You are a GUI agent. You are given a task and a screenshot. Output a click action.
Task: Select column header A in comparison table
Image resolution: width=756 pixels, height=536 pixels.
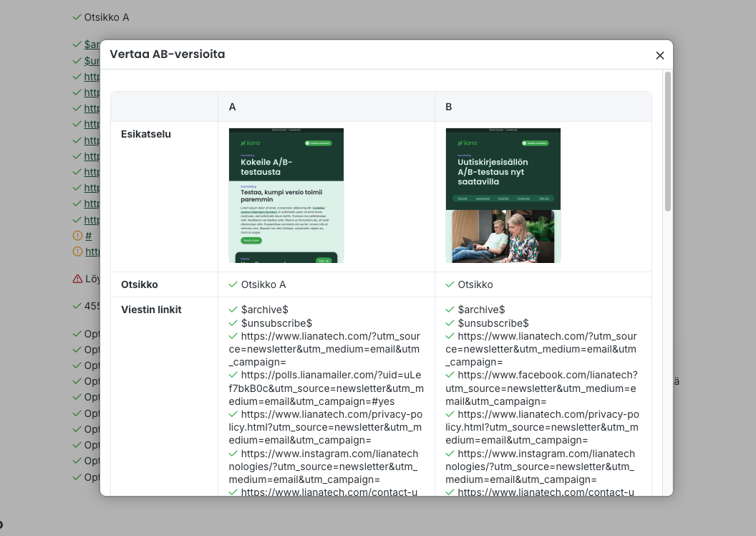(x=233, y=107)
